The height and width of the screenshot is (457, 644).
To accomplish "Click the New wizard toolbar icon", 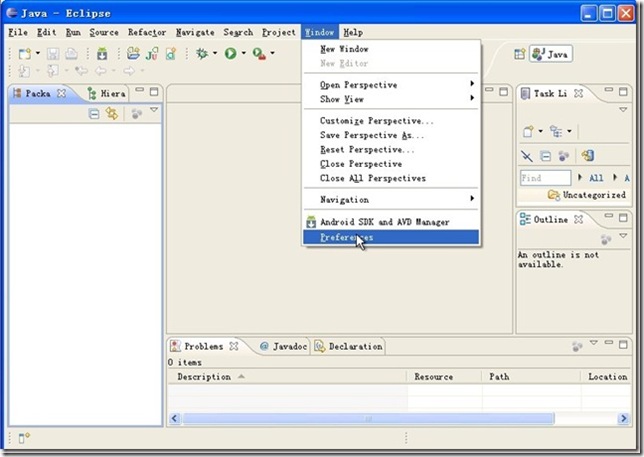I will click(24, 54).
